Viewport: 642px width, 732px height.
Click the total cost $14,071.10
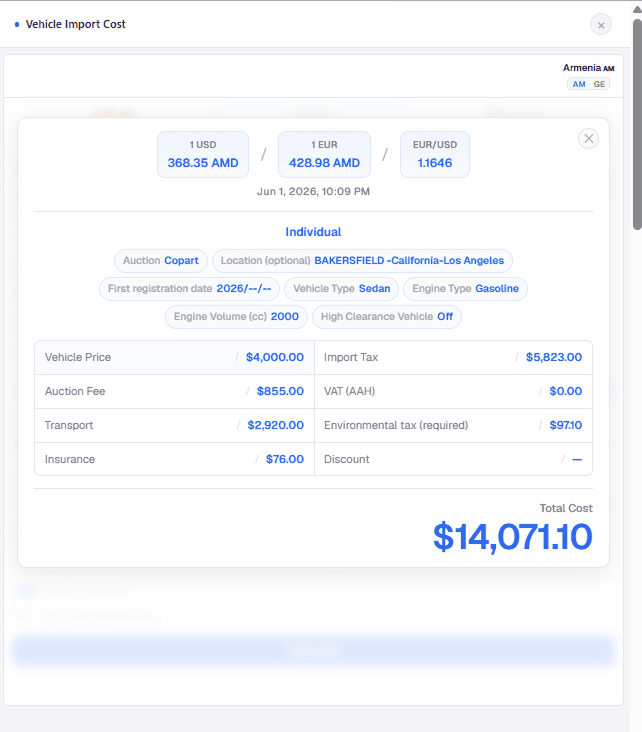[x=513, y=537]
